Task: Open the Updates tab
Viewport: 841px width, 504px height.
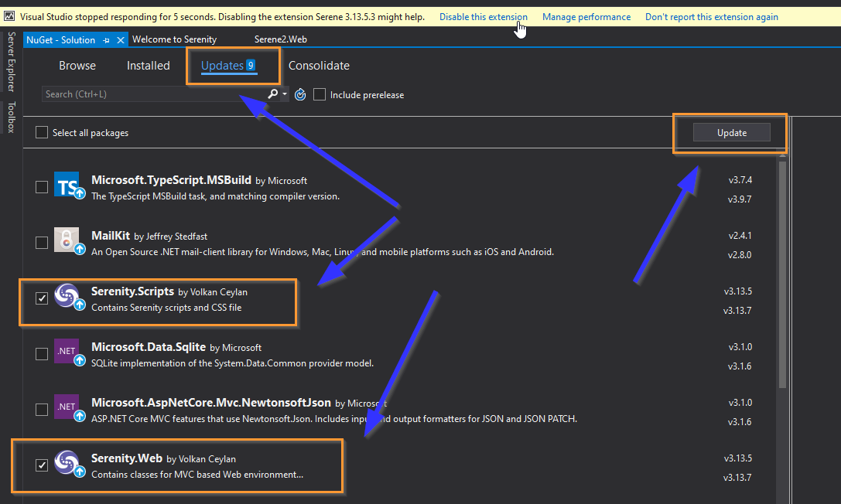Action: click(228, 66)
